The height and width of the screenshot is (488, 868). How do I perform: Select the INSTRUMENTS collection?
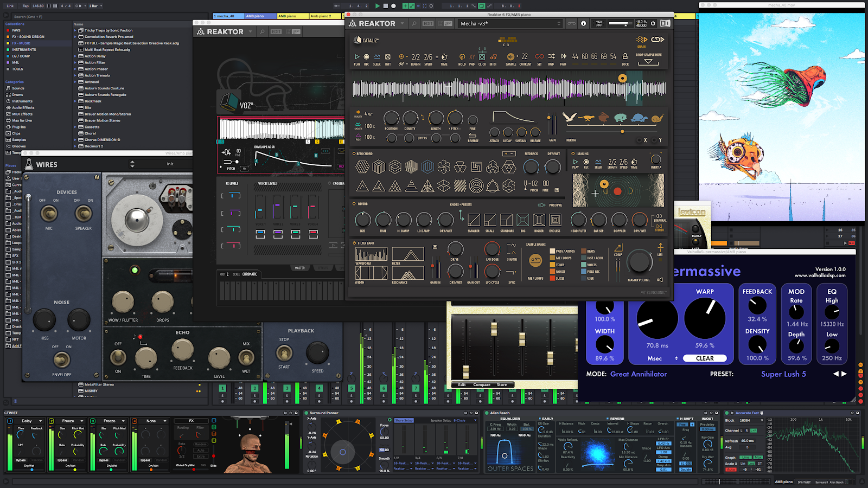click(24, 49)
